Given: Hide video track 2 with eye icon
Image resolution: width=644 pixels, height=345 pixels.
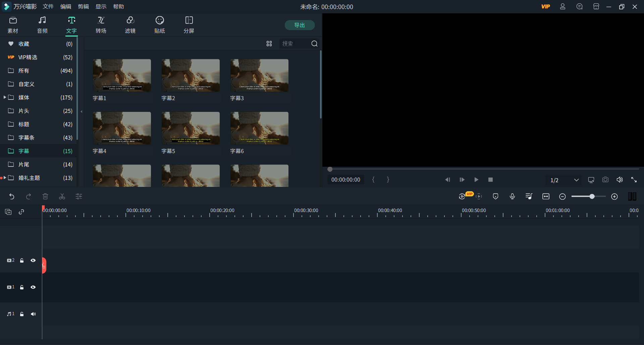Looking at the screenshot, I should click(x=33, y=260).
